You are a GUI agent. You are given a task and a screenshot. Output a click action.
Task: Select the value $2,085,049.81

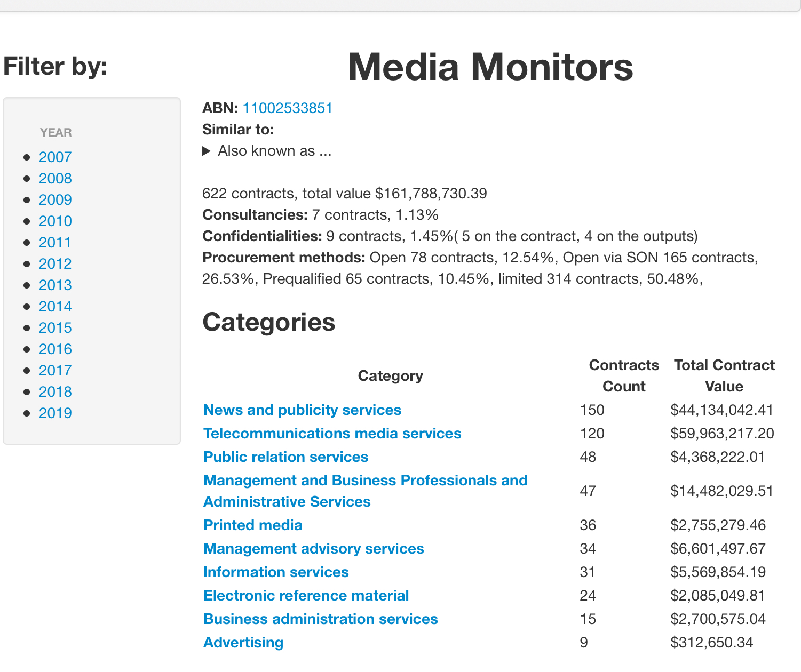[x=717, y=596]
